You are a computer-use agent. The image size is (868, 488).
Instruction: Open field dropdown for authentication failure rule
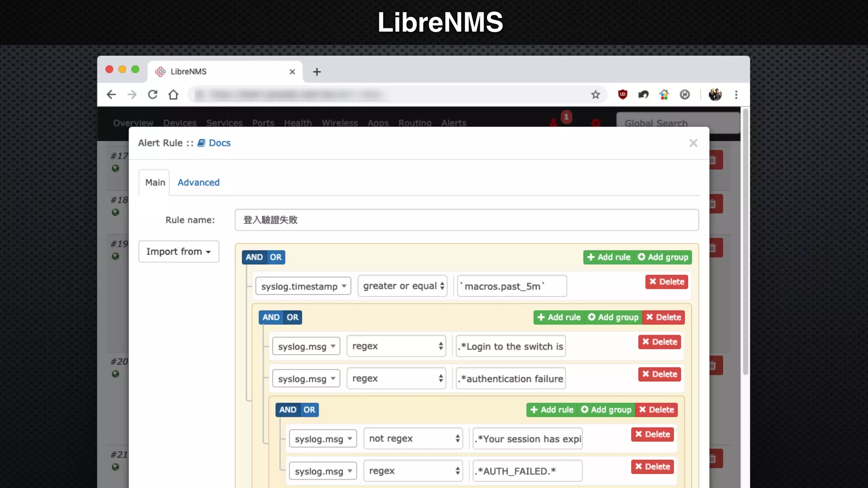(x=306, y=378)
